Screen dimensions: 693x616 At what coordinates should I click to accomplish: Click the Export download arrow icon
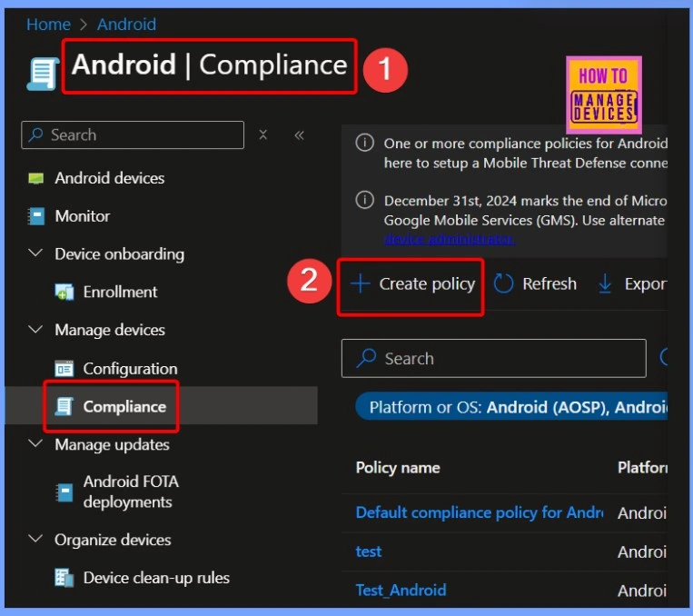[x=605, y=283]
